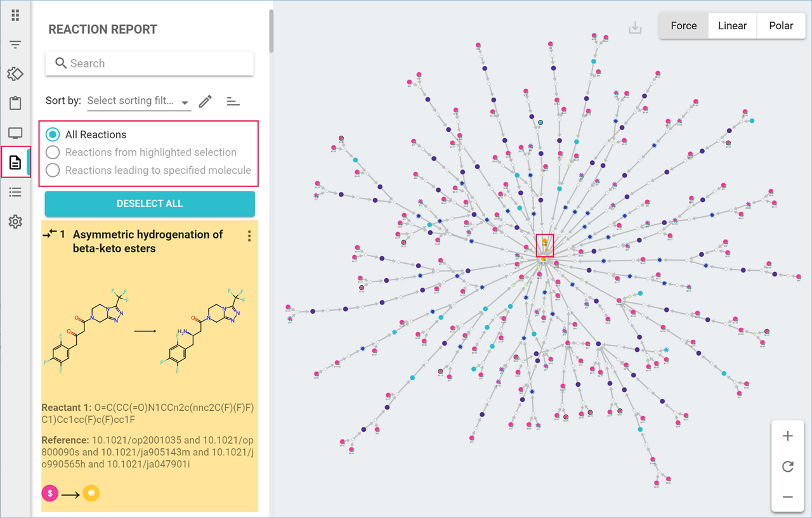The height and width of the screenshot is (518, 812).
Task: Open the list view icon in sidebar
Action: click(15, 192)
